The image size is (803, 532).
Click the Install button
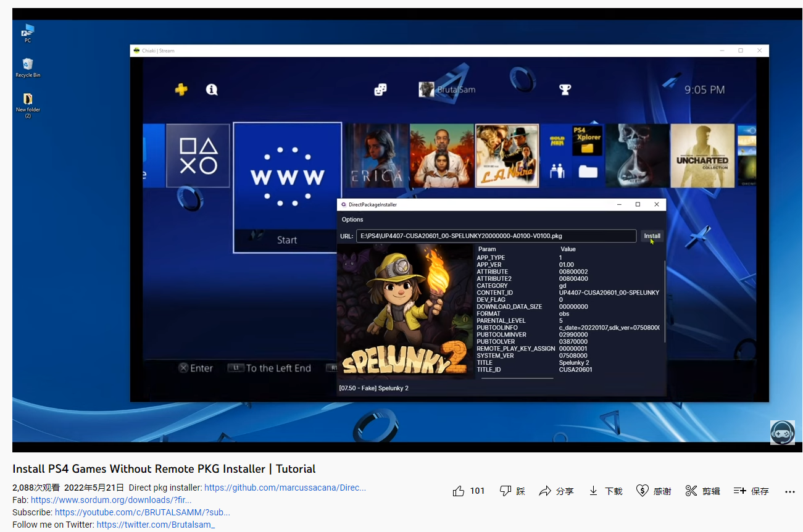[652, 236]
